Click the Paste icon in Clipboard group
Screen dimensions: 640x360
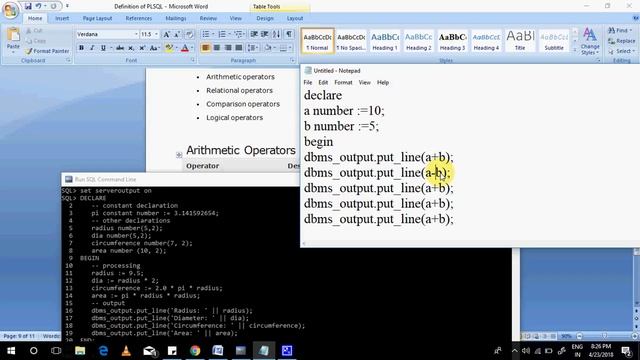click(13, 35)
